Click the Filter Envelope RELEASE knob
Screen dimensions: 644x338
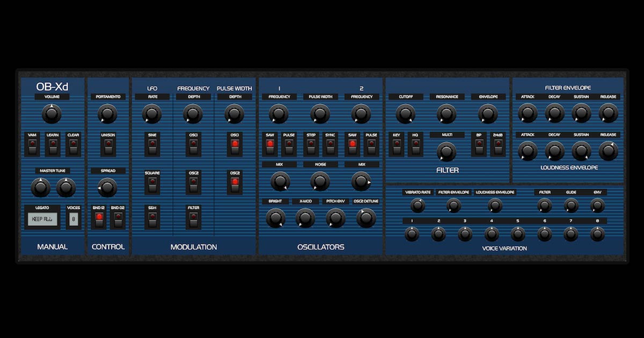pyautogui.click(x=608, y=113)
